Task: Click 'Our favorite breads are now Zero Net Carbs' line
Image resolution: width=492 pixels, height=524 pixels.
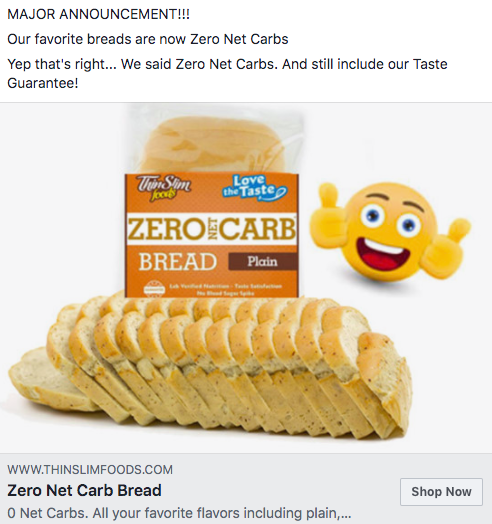Action: click(x=148, y=39)
